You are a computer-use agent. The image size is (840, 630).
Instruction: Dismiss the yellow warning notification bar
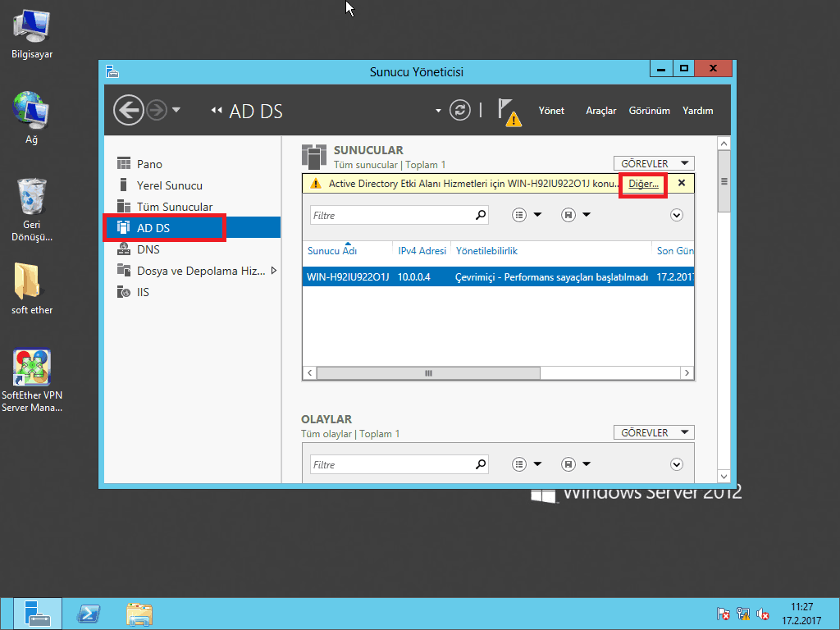682,183
